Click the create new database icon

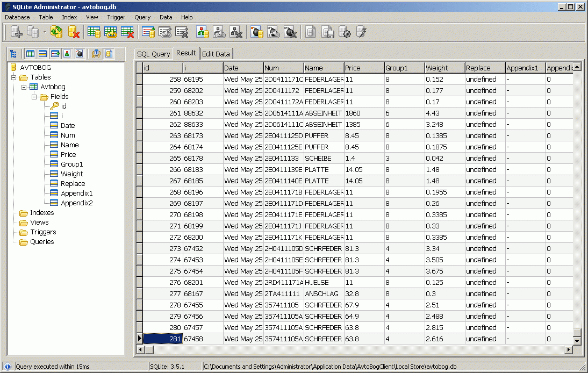(16, 32)
